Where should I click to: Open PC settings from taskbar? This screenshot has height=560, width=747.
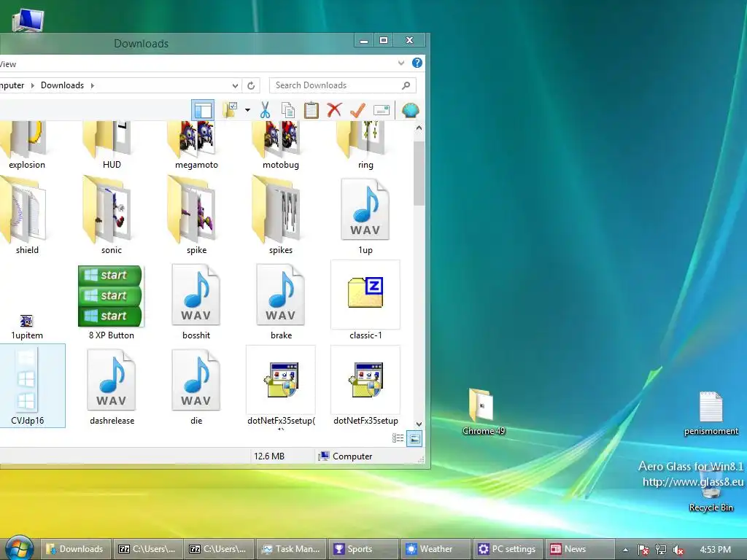(x=508, y=549)
